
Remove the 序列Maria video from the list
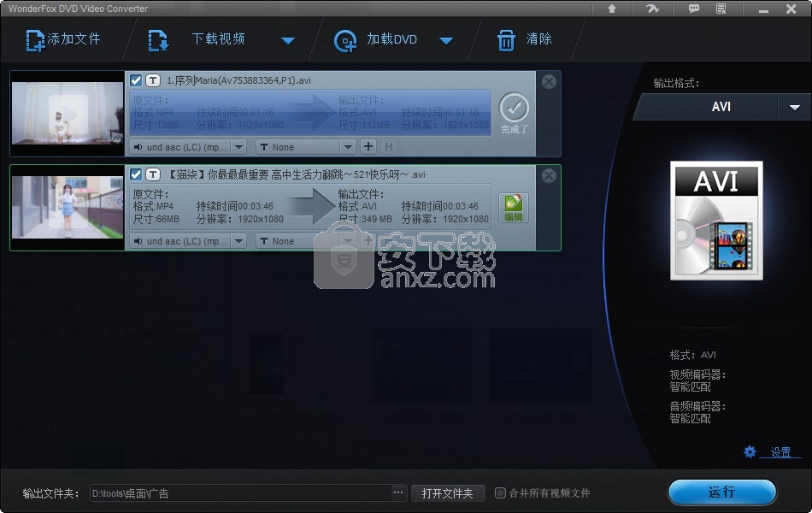click(549, 81)
